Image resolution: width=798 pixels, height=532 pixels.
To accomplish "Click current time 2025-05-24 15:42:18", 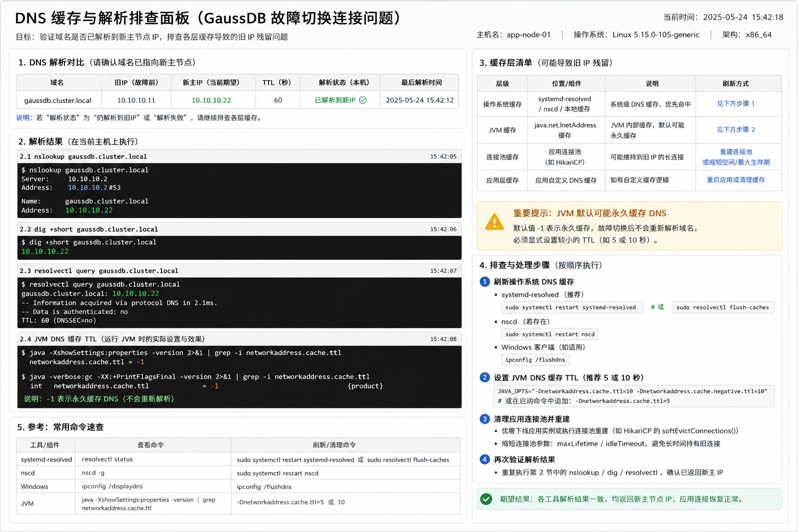I will pos(743,17).
